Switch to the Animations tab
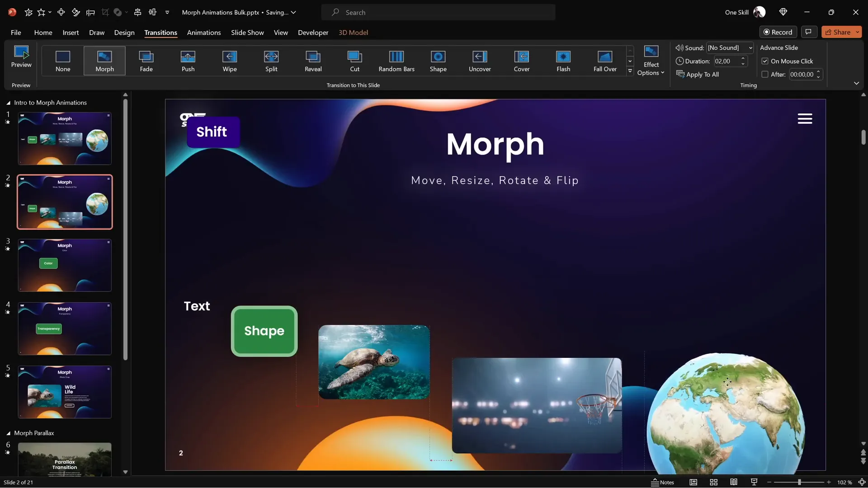Viewport: 868px width, 488px height. (x=204, y=33)
